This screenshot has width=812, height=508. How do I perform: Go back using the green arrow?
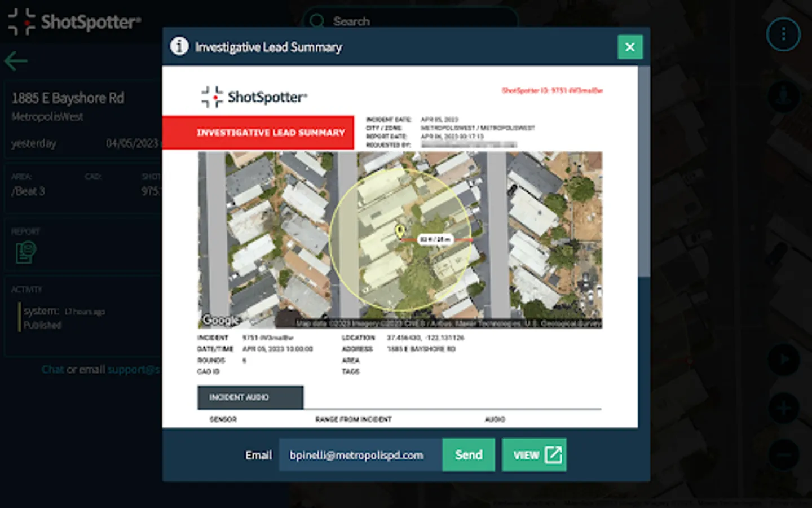click(x=16, y=61)
